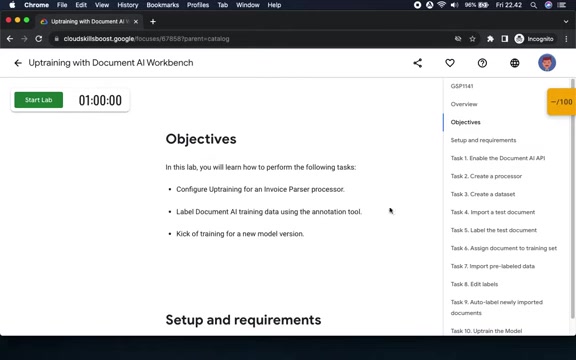Go to Task 8. Edit labels
The height and width of the screenshot is (360, 576).
(x=474, y=284)
